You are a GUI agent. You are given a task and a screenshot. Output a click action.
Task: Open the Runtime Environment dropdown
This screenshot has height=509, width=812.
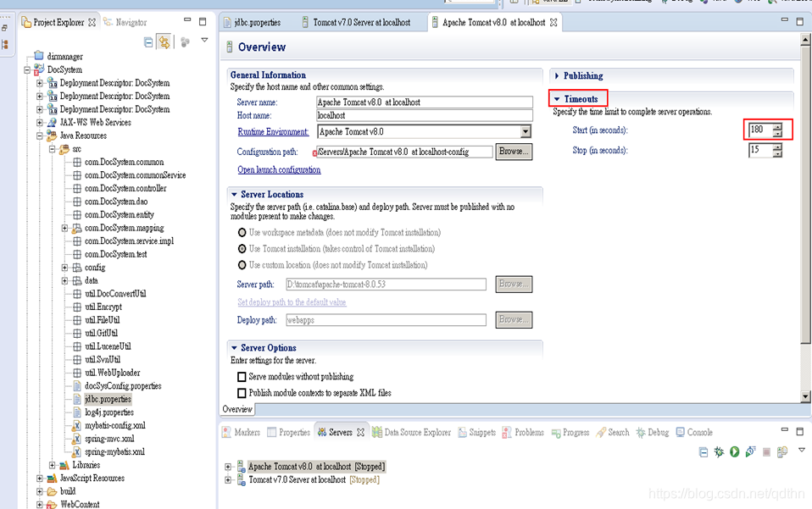pos(526,131)
